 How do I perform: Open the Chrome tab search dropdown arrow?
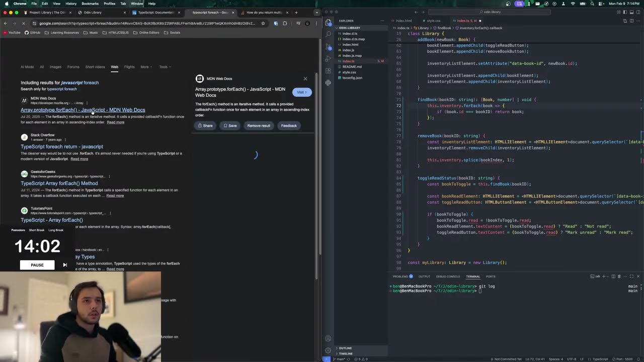pos(316,12)
